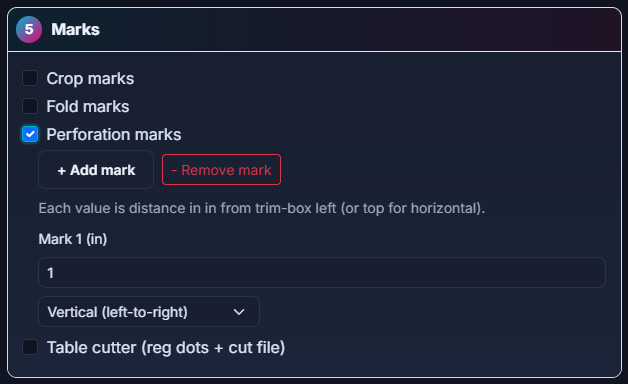Click the step 5 circular badge

pyautogui.click(x=29, y=29)
